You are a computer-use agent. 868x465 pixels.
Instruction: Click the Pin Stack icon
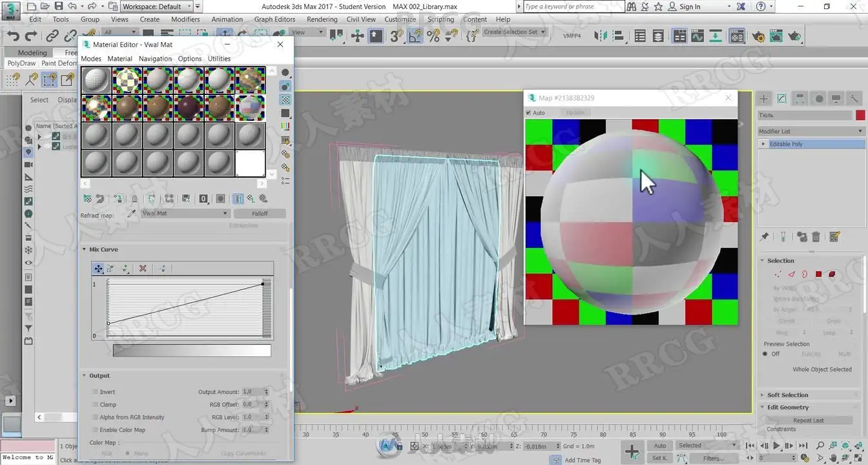pos(765,237)
